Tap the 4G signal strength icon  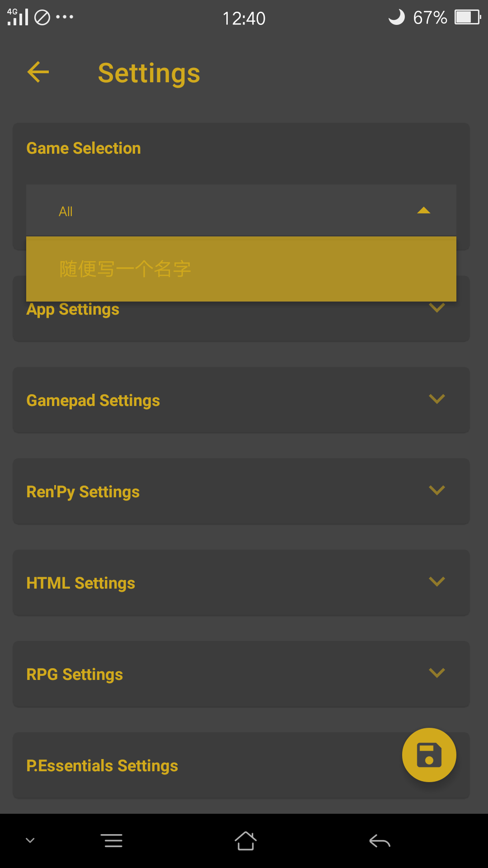(x=18, y=17)
